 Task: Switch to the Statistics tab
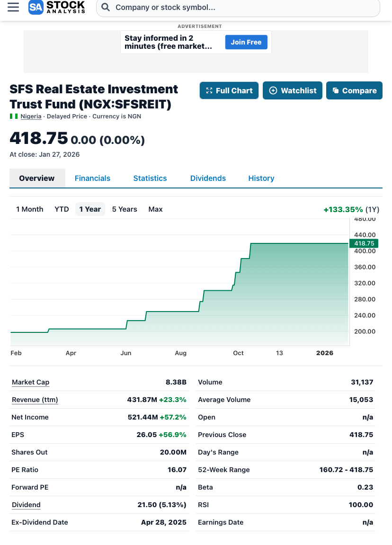point(150,179)
